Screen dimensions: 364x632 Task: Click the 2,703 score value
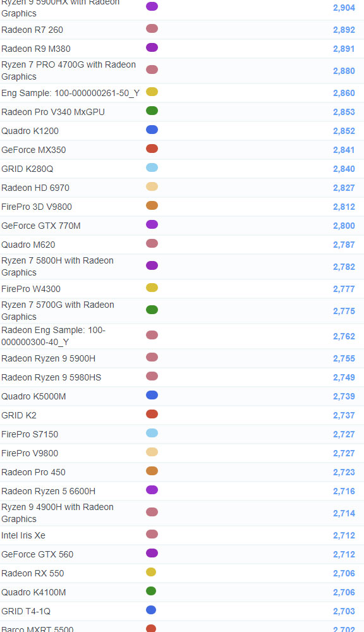coord(344,611)
